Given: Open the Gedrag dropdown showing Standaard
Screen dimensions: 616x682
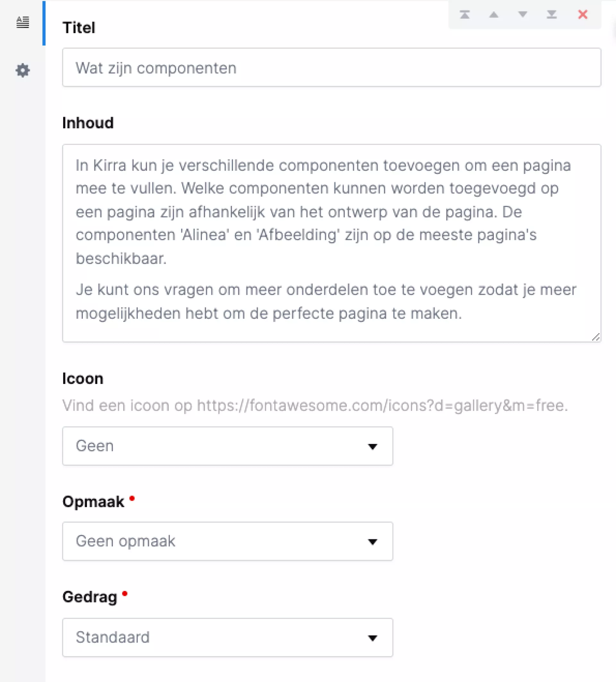Looking at the screenshot, I should coord(227,637).
